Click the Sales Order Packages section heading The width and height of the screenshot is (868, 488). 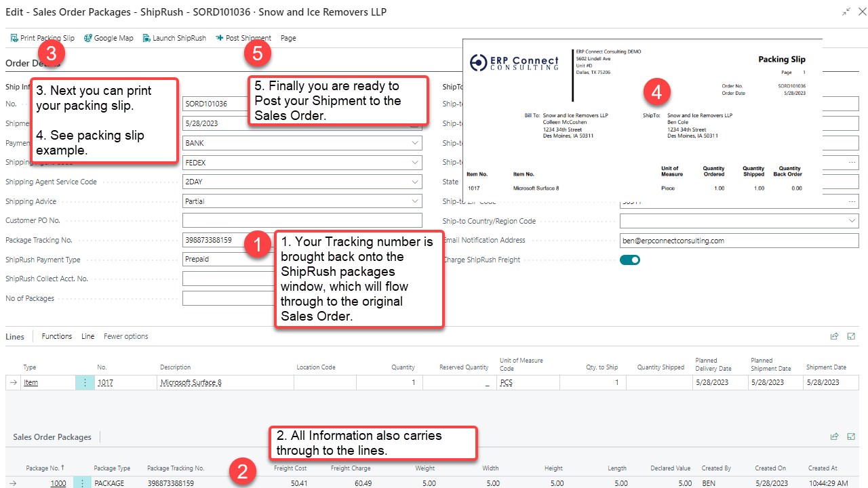pyautogui.click(x=52, y=437)
